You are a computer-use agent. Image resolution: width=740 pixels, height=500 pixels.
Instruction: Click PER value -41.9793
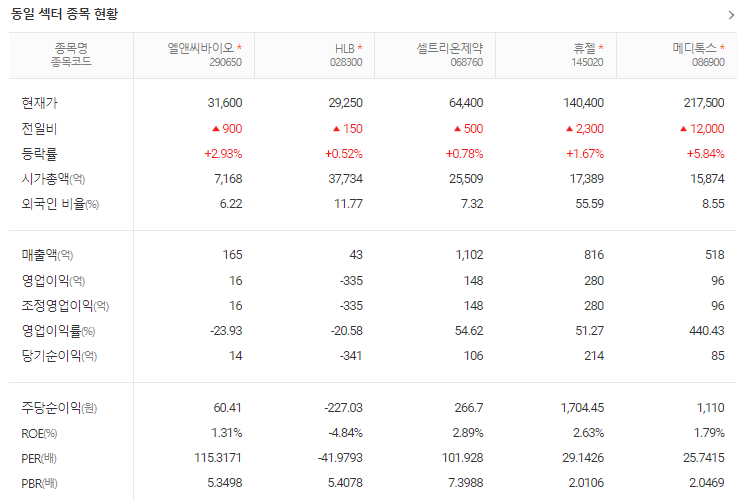[340, 458]
